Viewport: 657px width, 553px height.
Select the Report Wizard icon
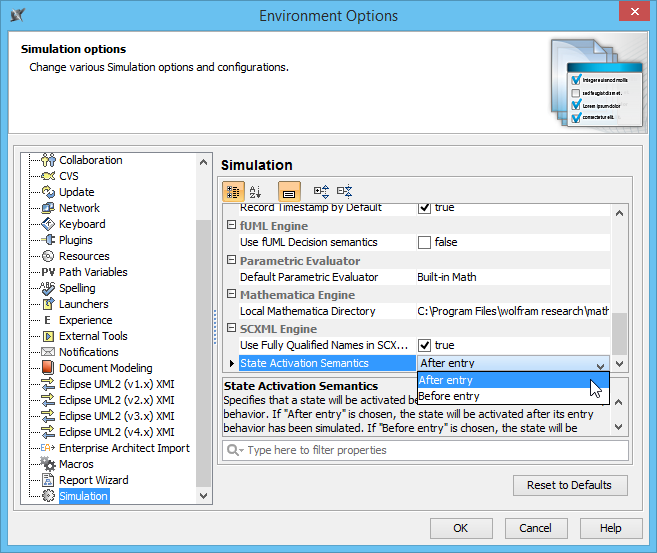pyautogui.click(x=48, y=480)
